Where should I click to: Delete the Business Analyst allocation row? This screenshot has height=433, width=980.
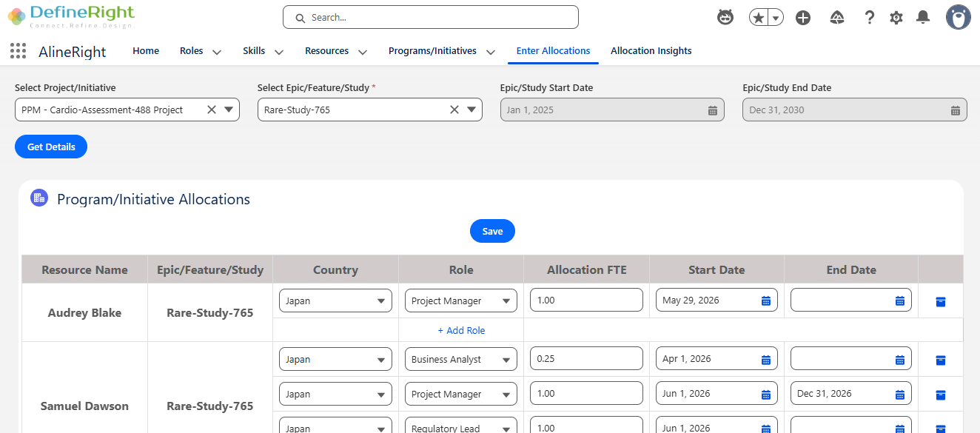point(941,360)
